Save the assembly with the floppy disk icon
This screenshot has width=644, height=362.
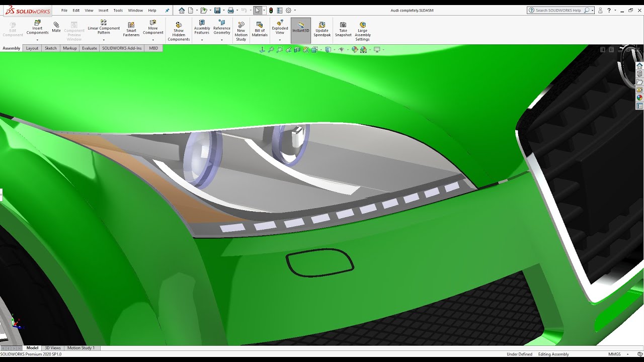pyautogui.click(x=217, y=10)
